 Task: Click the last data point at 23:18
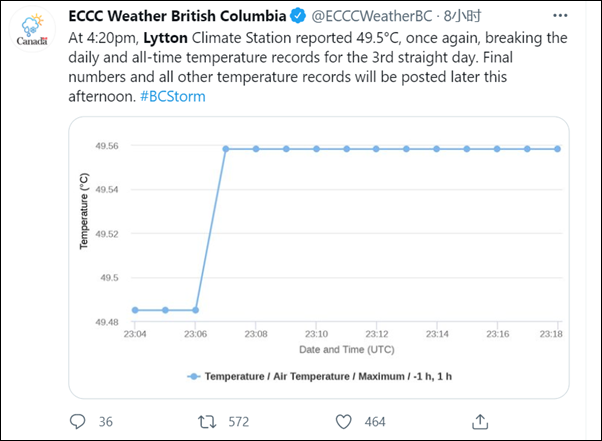click(557, 149)
